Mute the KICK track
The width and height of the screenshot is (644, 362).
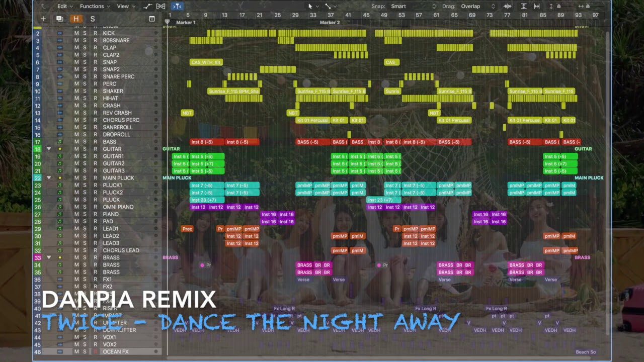click(x=76, y=33)
